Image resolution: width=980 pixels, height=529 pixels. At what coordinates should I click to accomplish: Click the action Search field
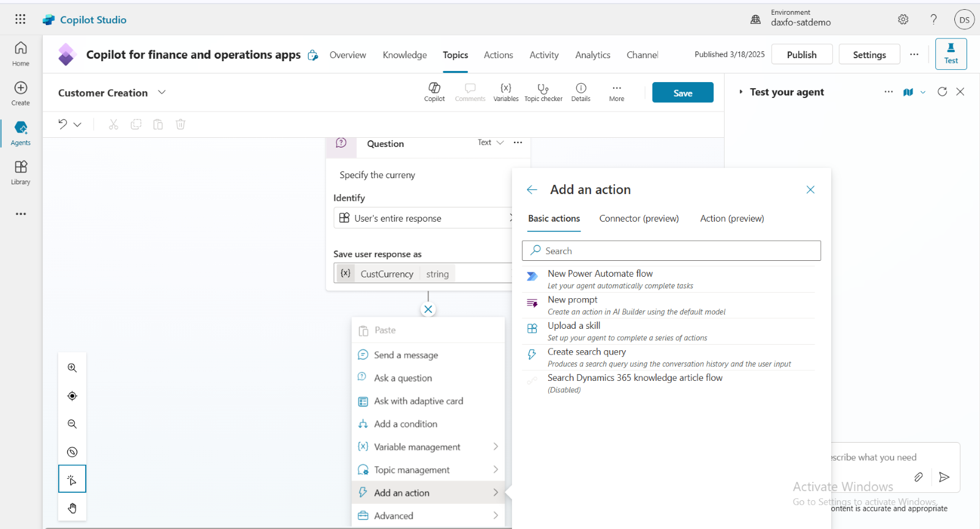tap(671, 251)
